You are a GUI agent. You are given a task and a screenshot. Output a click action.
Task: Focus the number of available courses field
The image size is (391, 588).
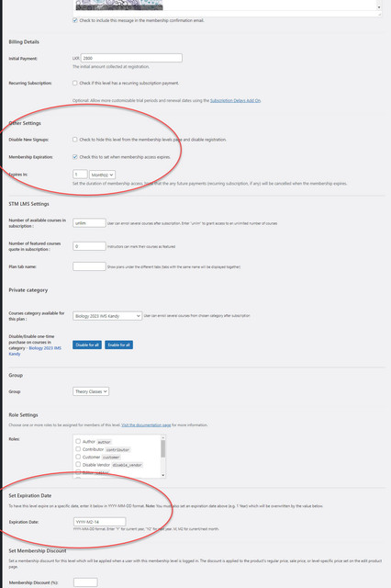click(x=89, y=222)
